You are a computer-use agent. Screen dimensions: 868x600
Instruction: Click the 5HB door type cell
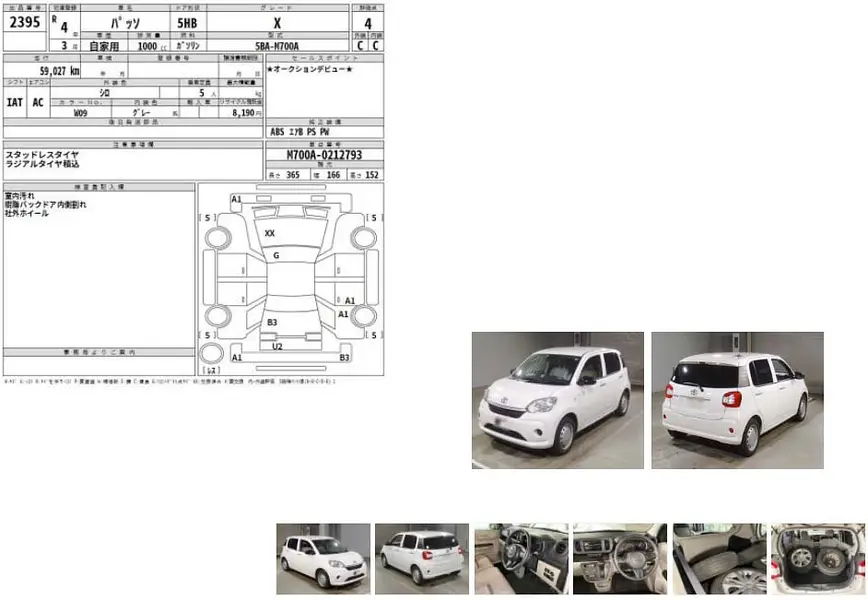pos(188,22)
